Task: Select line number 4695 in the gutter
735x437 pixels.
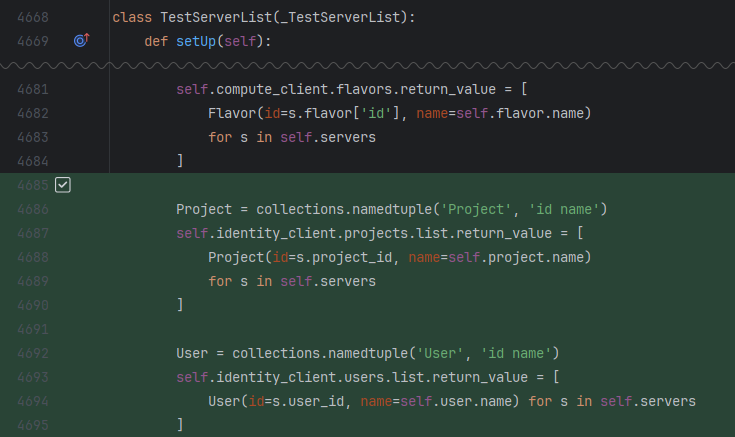Action: [x=32, y=425]
